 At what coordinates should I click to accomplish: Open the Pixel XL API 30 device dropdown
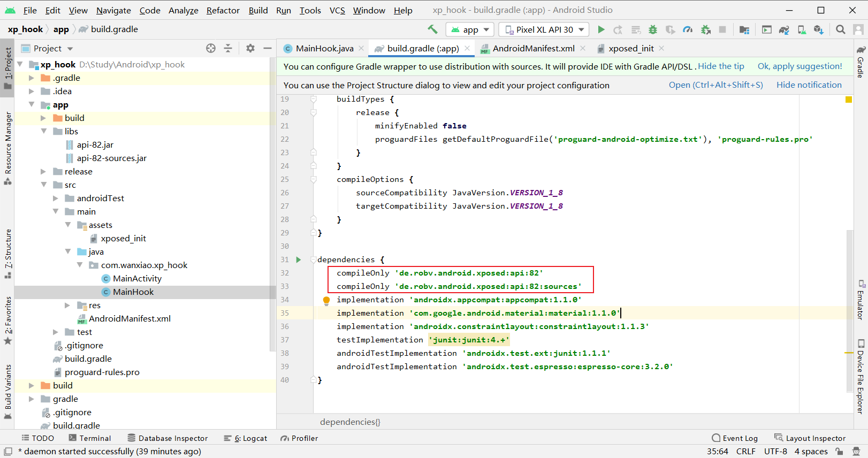click(x=544, y=29)
